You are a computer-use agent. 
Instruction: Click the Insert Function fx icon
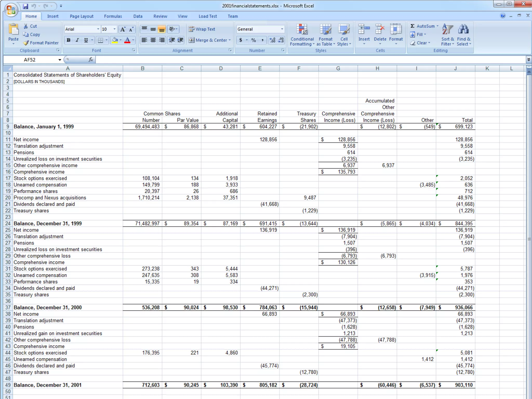[91, 60]
